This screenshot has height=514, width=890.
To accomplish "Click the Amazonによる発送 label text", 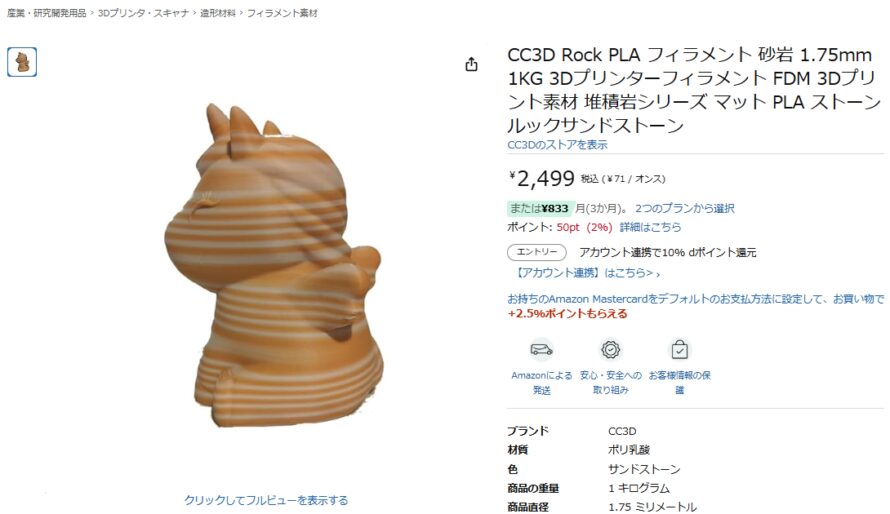I will point(541,382).
